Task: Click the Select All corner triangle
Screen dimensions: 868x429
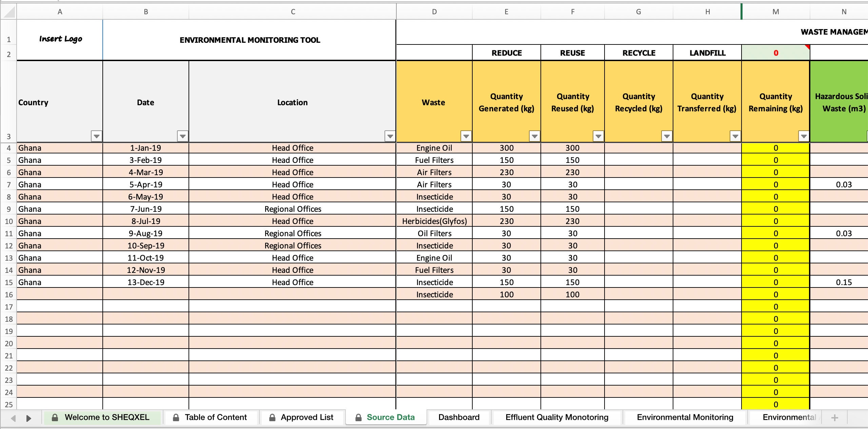Action: tap(9, 12)
